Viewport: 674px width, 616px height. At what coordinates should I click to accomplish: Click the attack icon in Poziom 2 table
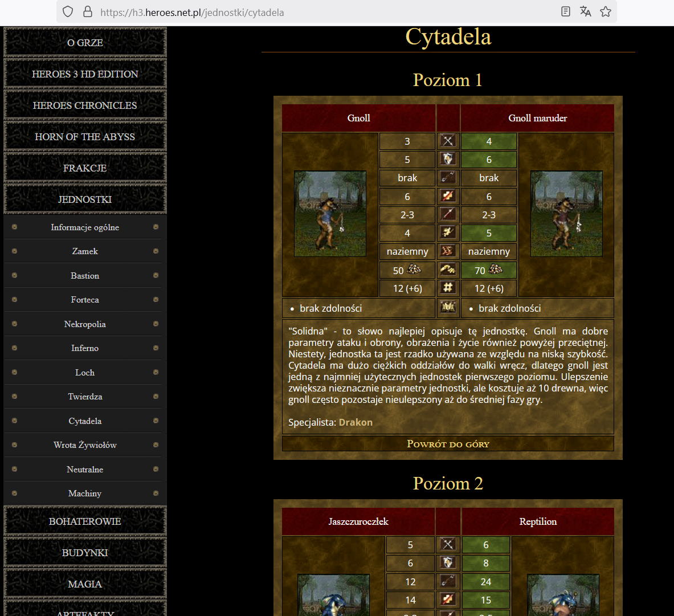pos(448,544)
